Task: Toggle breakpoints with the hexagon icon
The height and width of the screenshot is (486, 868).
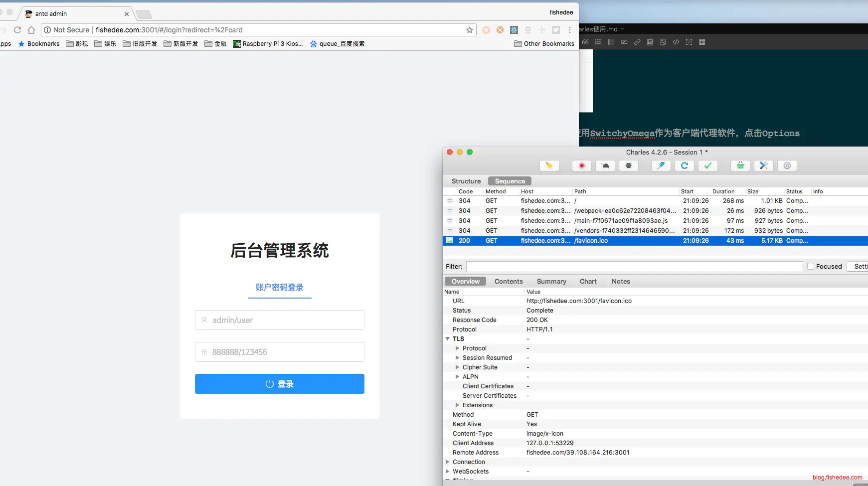Action: (x=629, y=165)
